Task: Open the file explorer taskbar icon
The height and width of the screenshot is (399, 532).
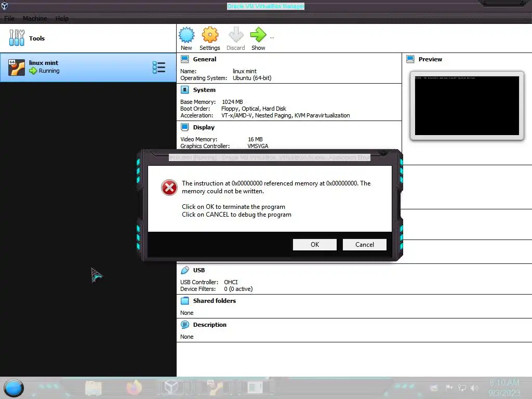Action: [x=94, y=388]
